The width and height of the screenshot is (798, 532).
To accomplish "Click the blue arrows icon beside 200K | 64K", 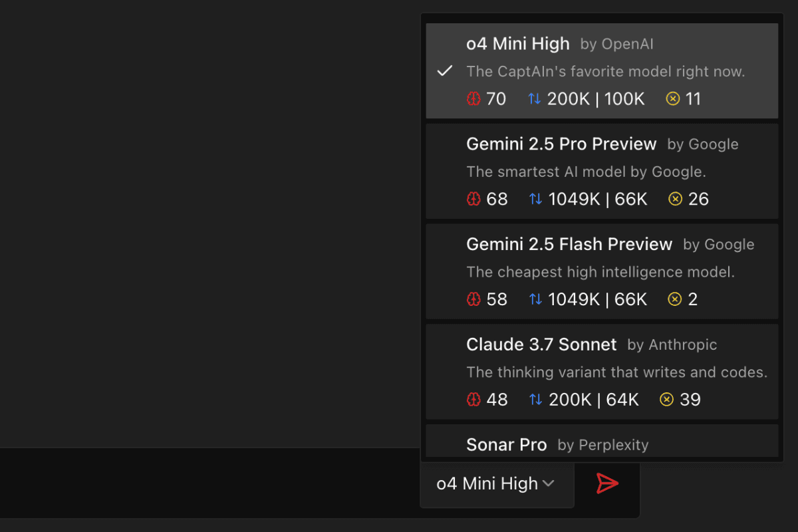I will pos(536,400).
